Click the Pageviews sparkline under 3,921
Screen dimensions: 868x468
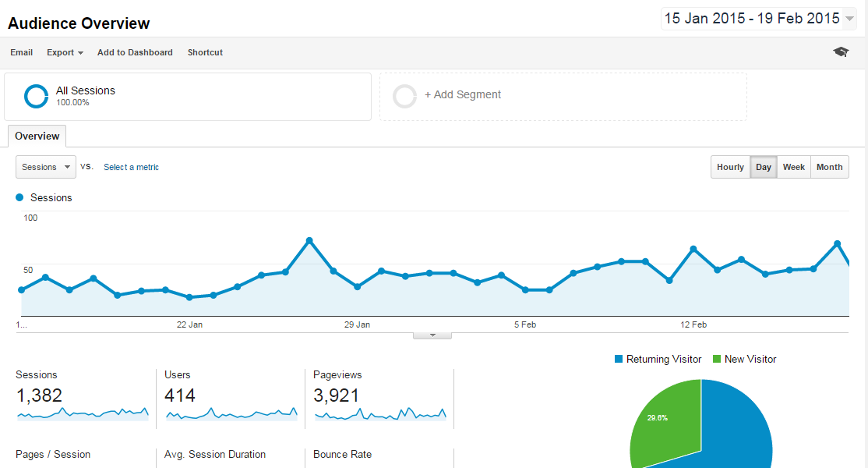click(380, 413)
